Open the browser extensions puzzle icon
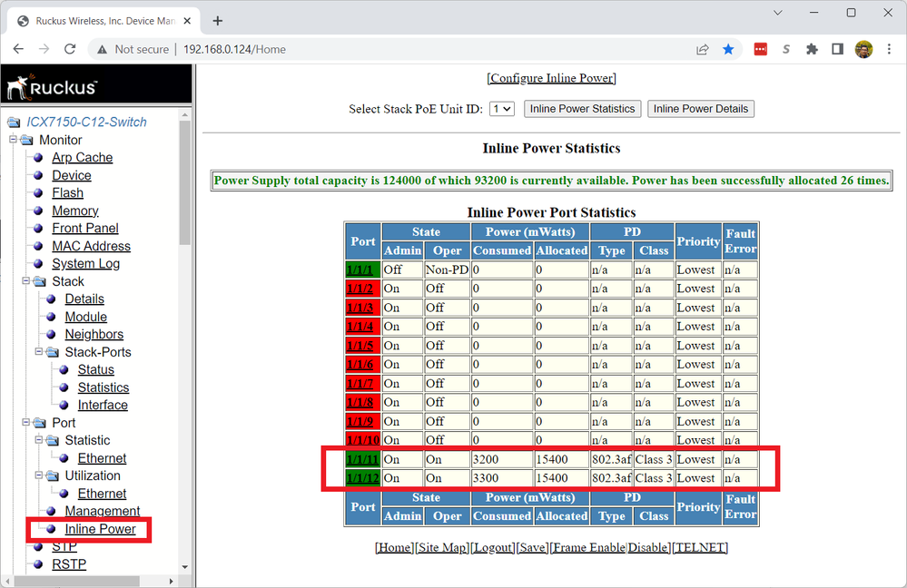This screenshot has height=588, width=907. coord(812,49)
